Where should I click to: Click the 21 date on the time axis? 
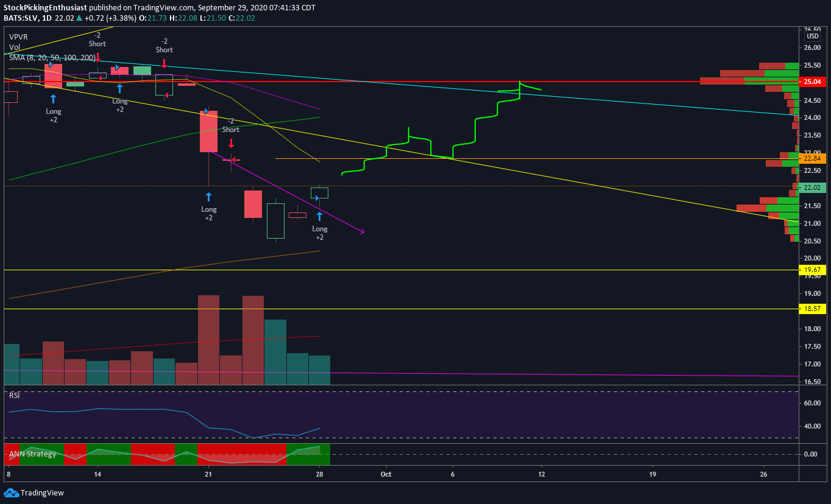point(208,473)
